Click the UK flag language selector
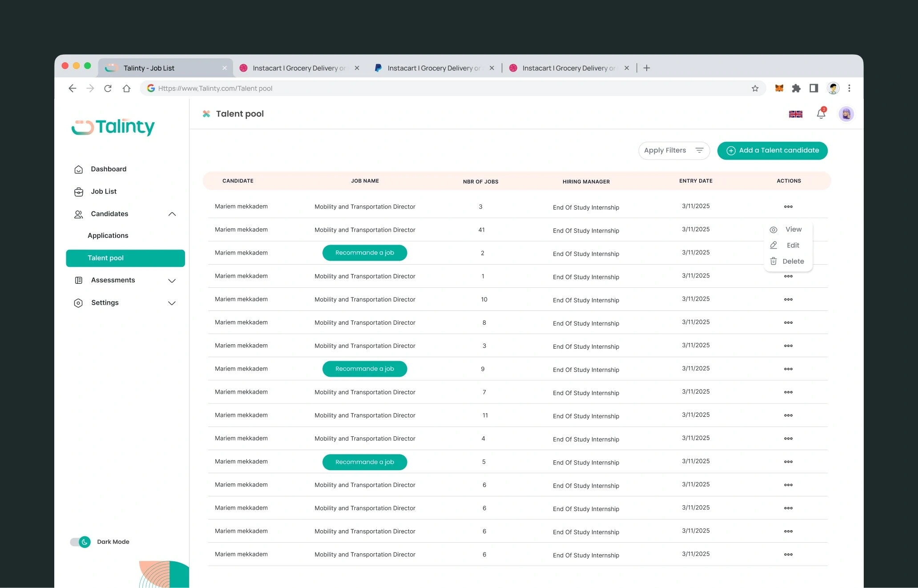 click(x=796, y=114)
